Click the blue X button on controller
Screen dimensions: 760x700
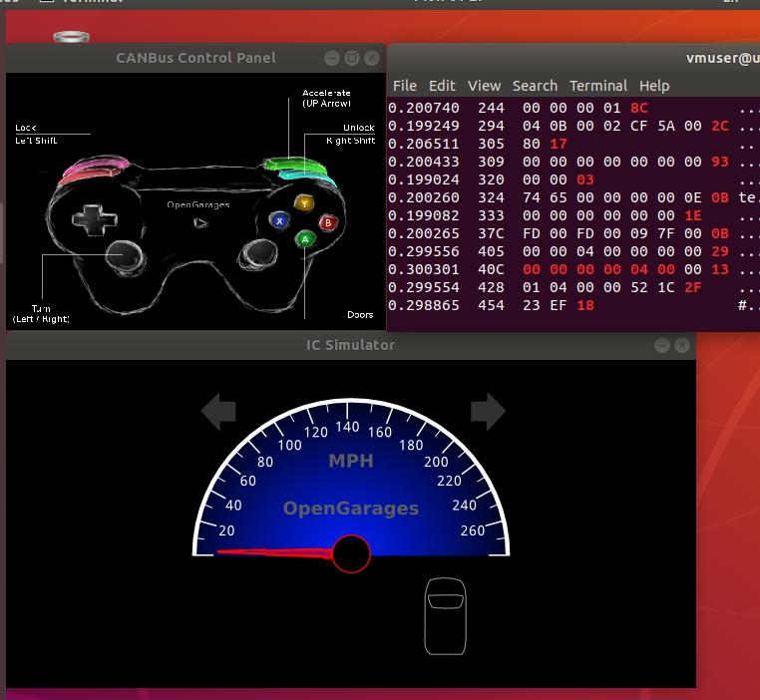coord(279,221)
